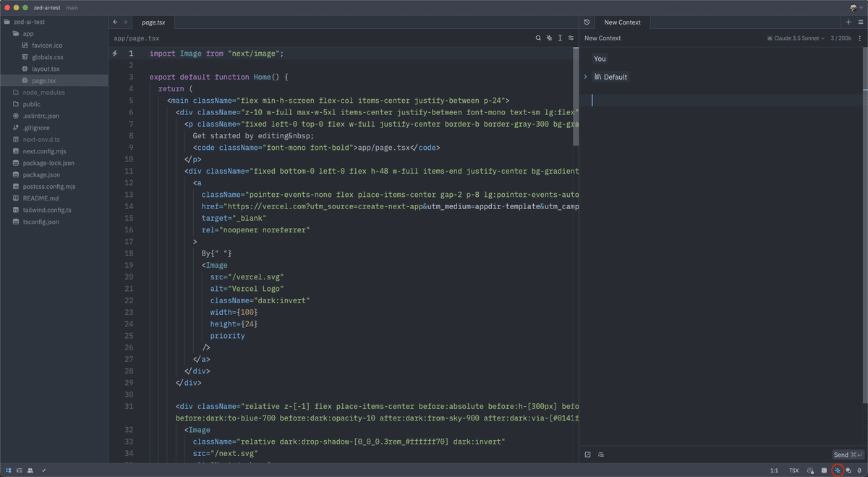868x477 pixels.
Task: Expand the Default prompt section
Action: point(586,77)
